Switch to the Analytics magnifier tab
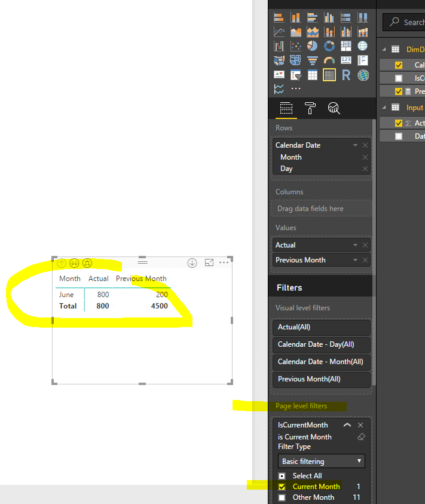Viewport: 425px width, 504px height. (x=334, y=108)
